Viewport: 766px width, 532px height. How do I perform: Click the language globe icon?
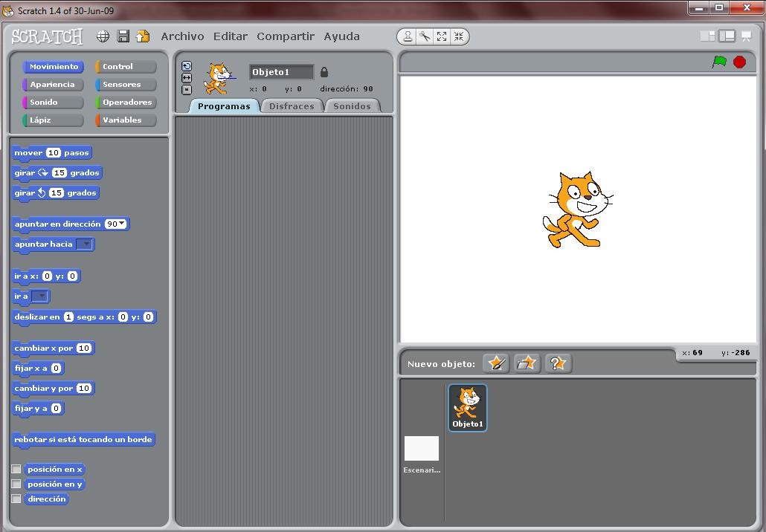point(103,36)
